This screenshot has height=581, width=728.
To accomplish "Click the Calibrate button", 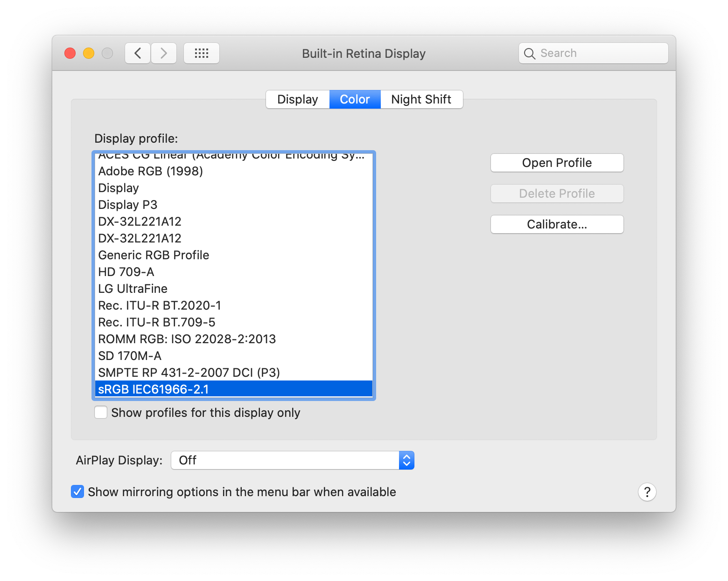I will (556, 224).
